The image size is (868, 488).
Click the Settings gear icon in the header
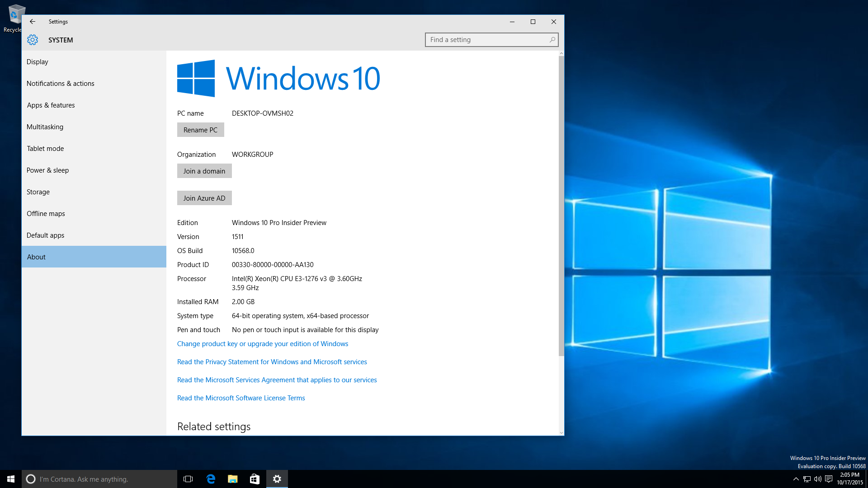32,40
